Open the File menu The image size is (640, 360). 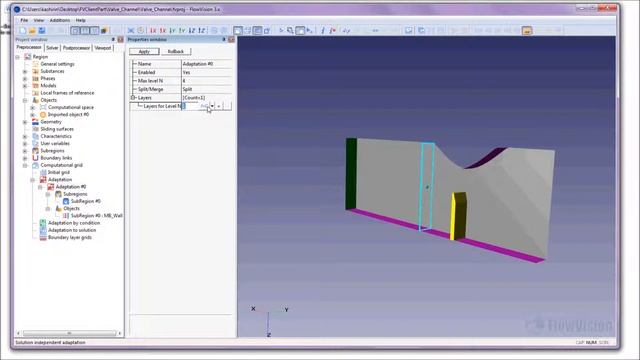24,20
